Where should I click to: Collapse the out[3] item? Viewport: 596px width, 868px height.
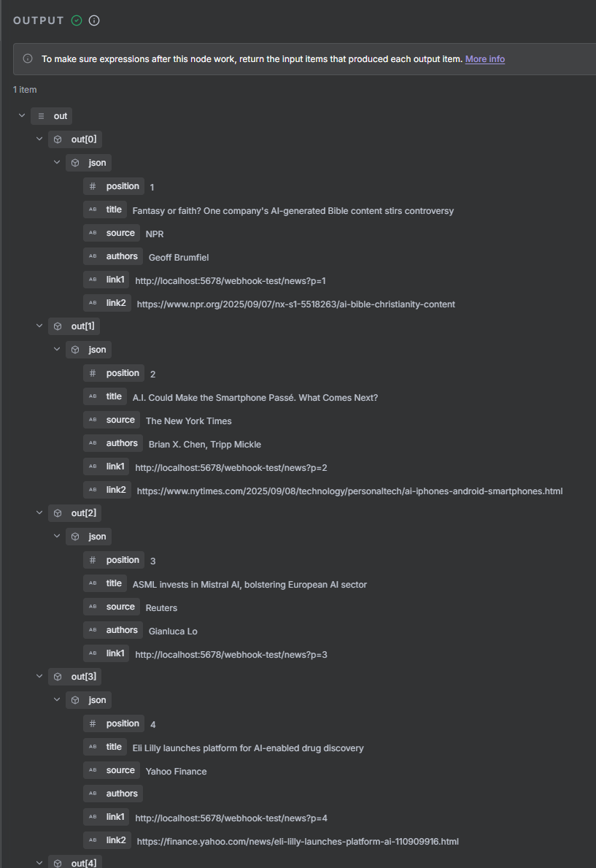[39, 677]
